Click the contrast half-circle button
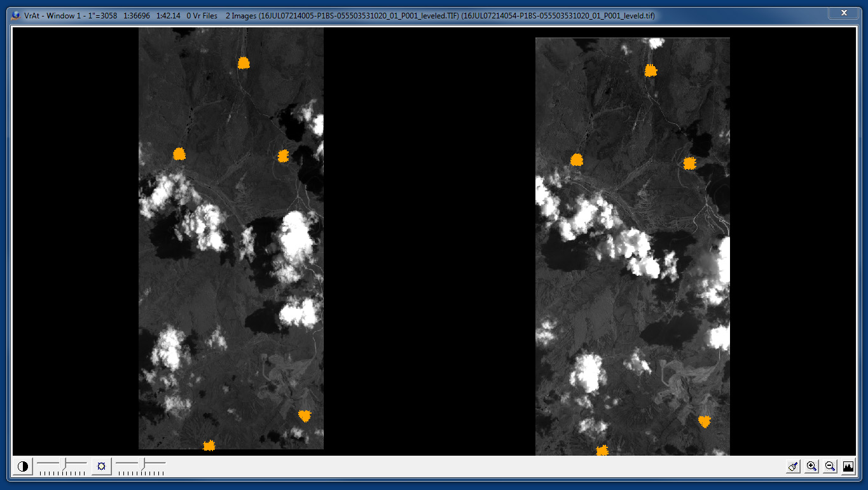Viewport: 868px width, 490px height. point(23,466)
